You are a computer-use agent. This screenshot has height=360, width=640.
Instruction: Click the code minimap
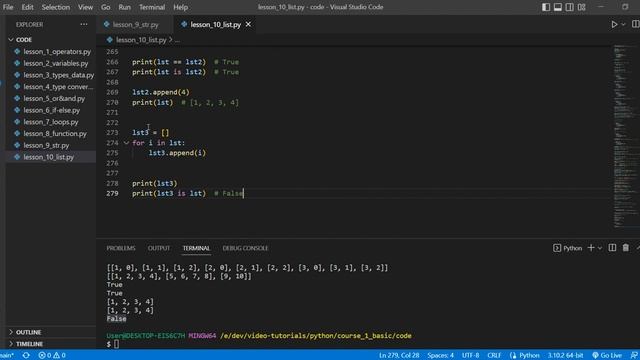[624, 137]
